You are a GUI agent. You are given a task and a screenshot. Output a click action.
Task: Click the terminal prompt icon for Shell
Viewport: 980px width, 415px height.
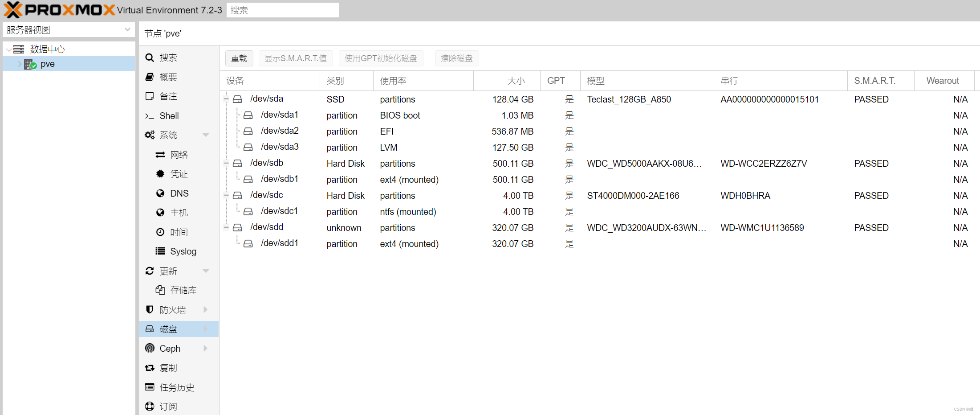tap(150, 116)
